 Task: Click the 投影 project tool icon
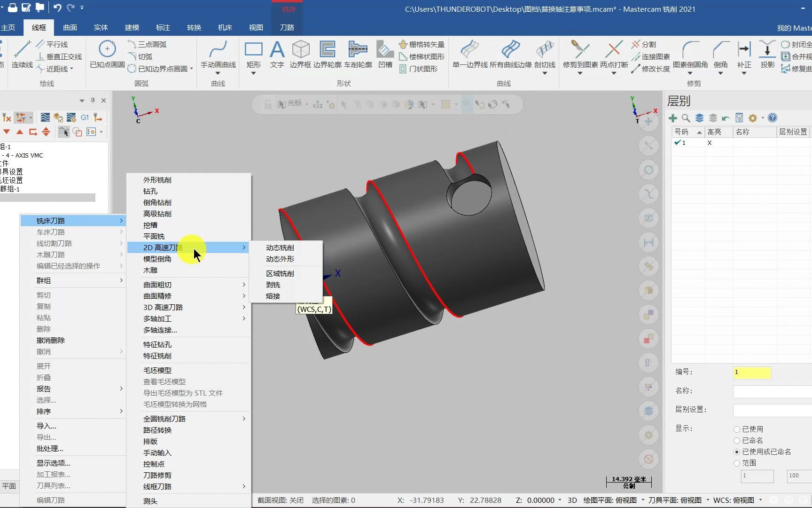coord(767,50)
